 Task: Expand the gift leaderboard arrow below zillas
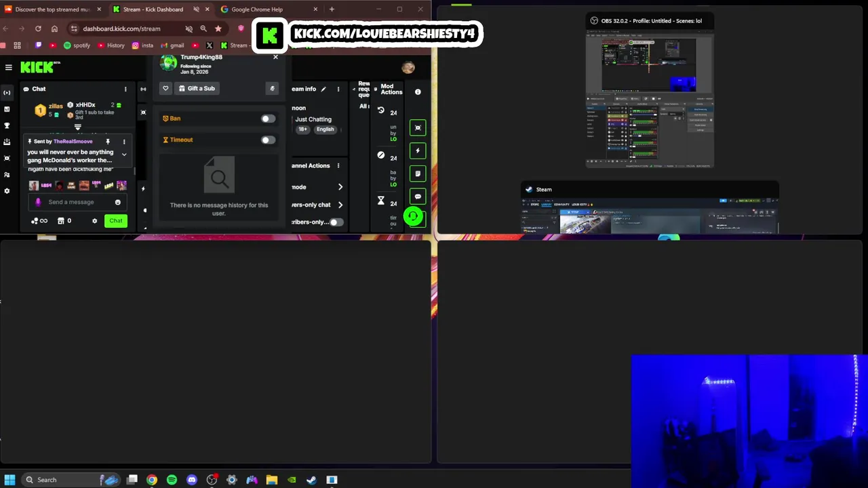click(78, 127)
